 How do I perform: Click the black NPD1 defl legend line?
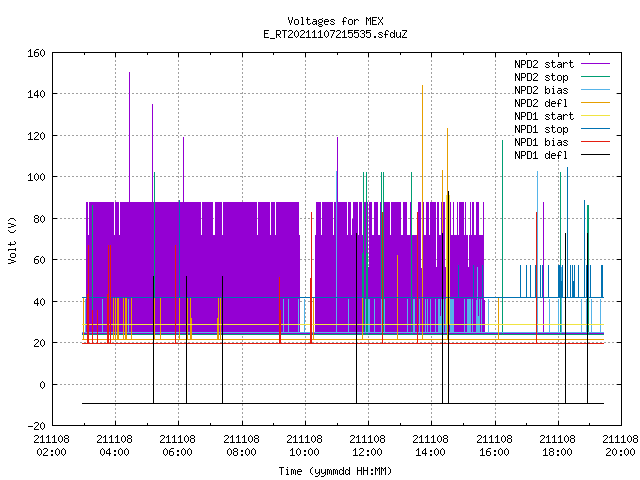pos(595,155)
